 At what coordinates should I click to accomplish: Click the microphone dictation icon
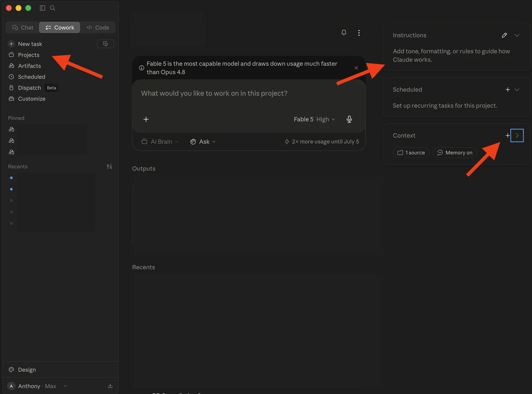[349, 119]
